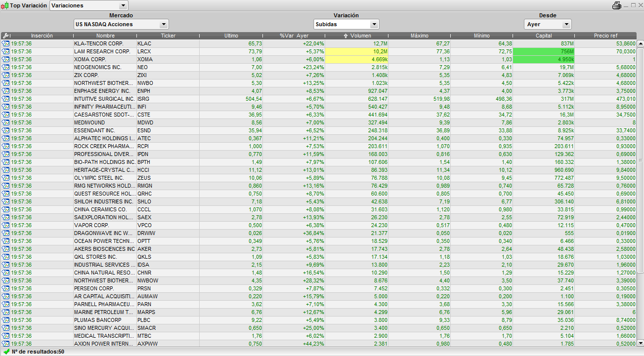The width and height of the screenshot is (644, 356).
Task: Open chart icon for AXION POWER row
Action: click(5, 344)
